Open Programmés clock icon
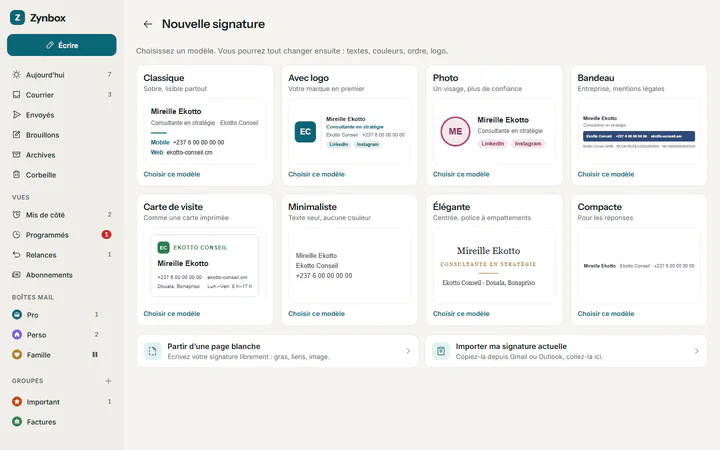720x450 pixels. pos(17,235)
